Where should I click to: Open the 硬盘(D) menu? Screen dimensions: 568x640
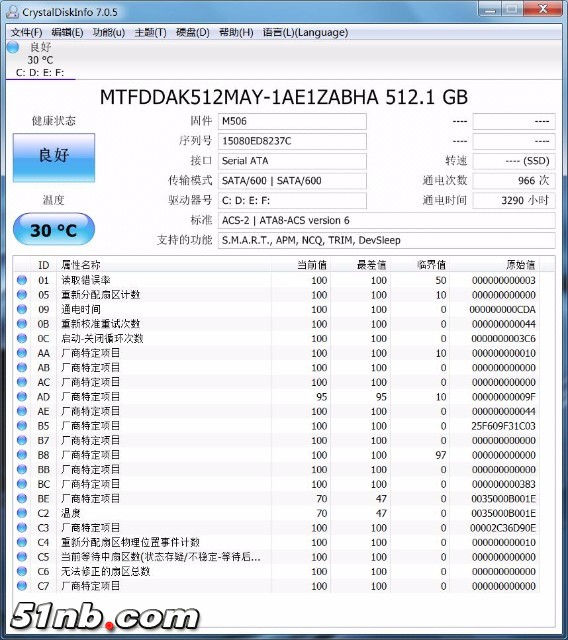click(x=193, y=33)
